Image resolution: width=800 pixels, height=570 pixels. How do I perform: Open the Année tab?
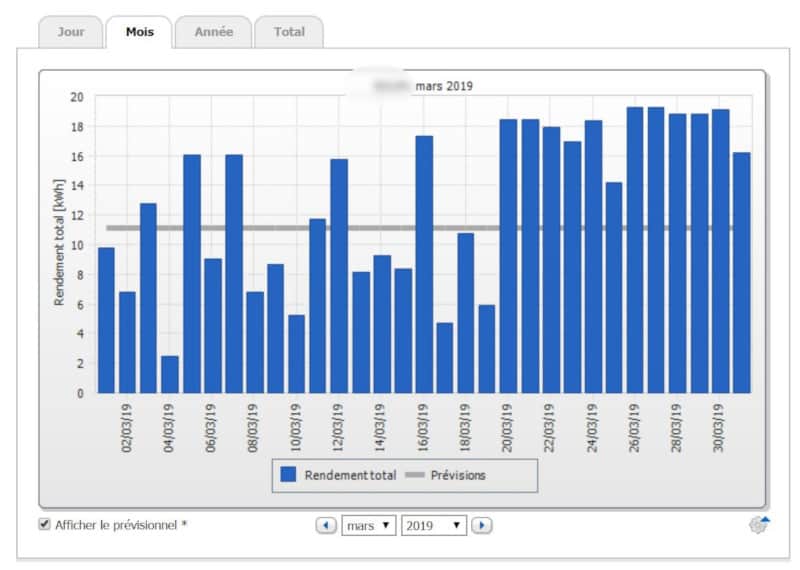(x=214, y=32)
